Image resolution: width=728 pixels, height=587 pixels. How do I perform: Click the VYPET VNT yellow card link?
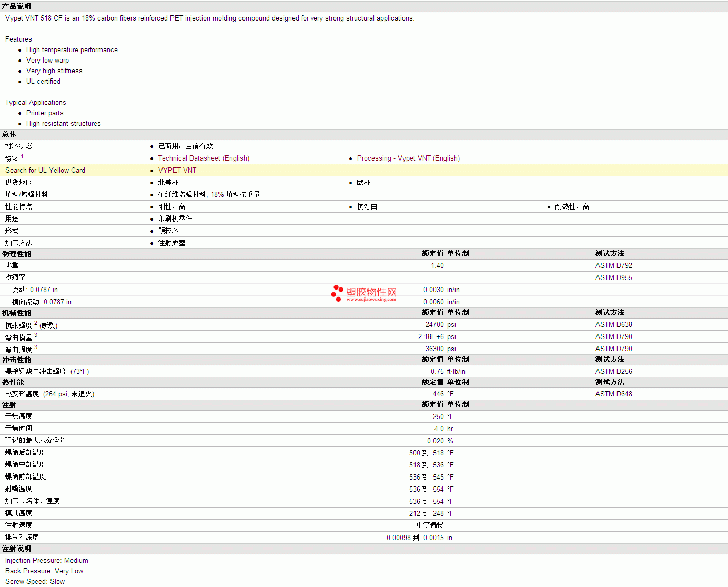tap(177, 171)
